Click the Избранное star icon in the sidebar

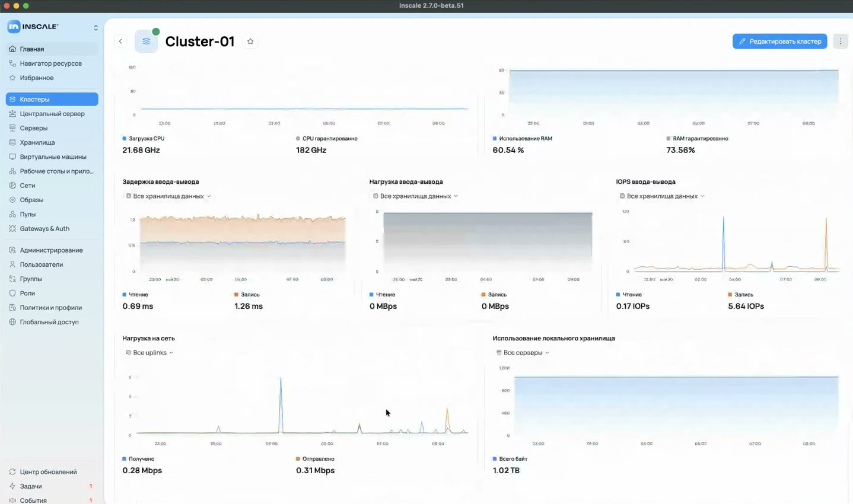tap(12, 78)
